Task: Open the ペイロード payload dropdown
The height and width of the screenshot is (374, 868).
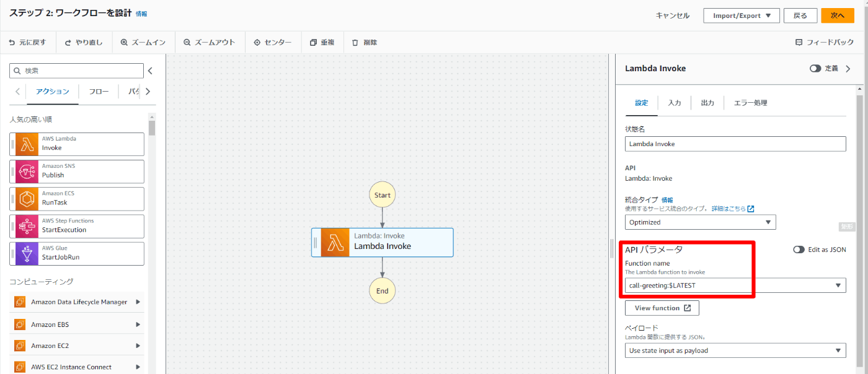Action: 735,350
